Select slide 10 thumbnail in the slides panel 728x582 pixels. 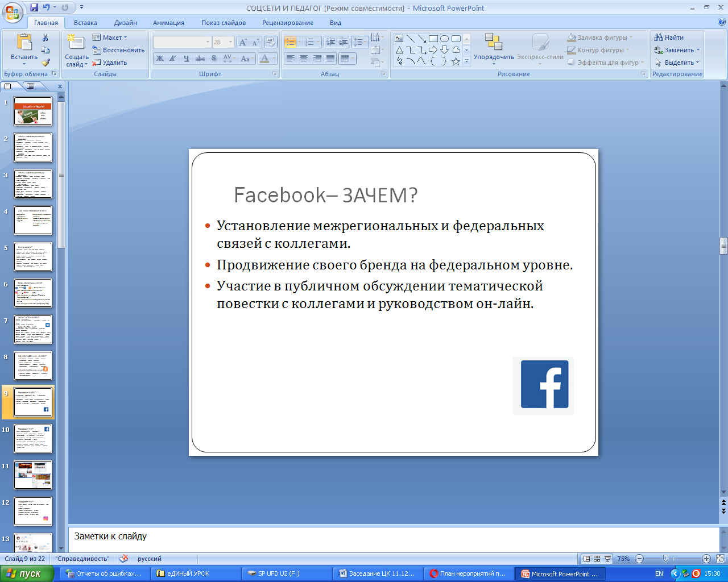click(x=33, y=438)
